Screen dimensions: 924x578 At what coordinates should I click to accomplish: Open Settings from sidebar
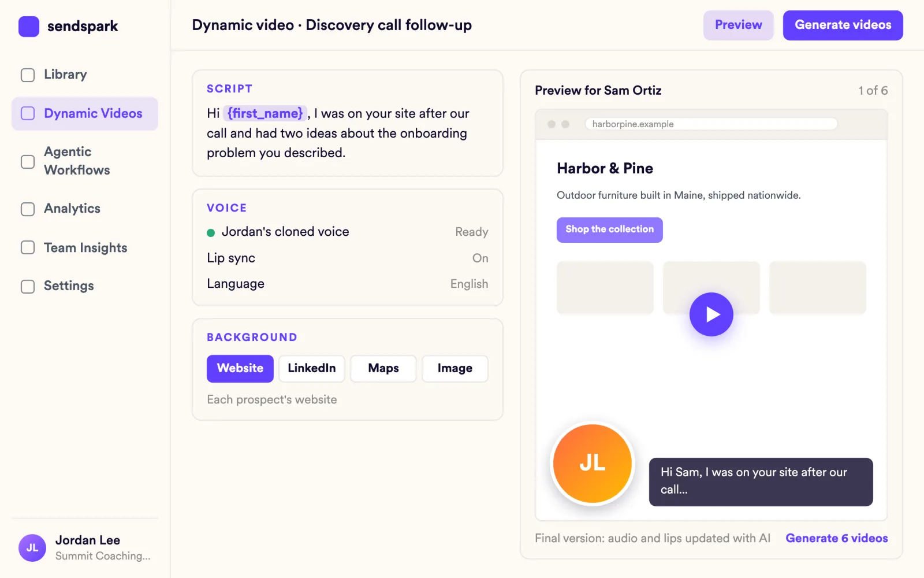coord(85,286)
